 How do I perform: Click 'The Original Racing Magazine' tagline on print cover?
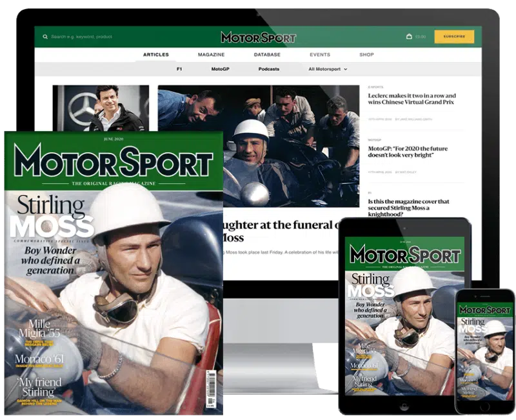[114, 184]
